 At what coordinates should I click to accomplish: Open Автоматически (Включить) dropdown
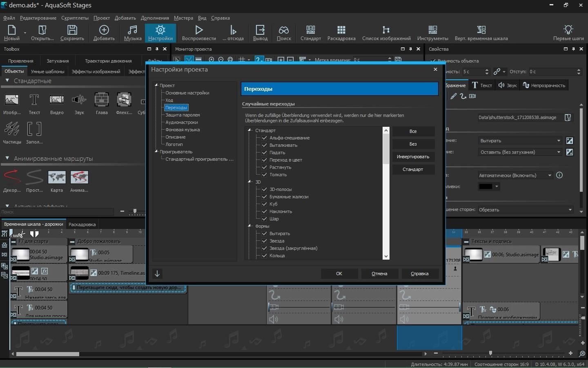click(515, 175)
